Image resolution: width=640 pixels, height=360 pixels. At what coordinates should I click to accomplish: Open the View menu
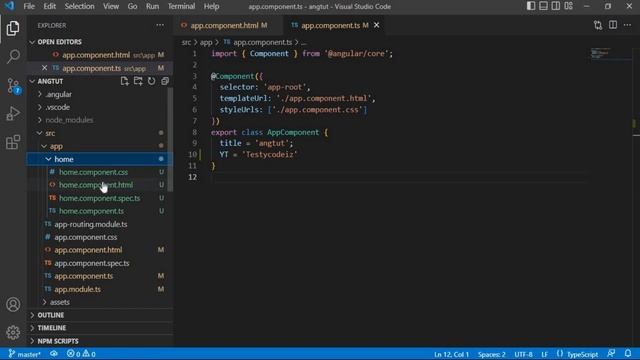[x=111, y=6]
